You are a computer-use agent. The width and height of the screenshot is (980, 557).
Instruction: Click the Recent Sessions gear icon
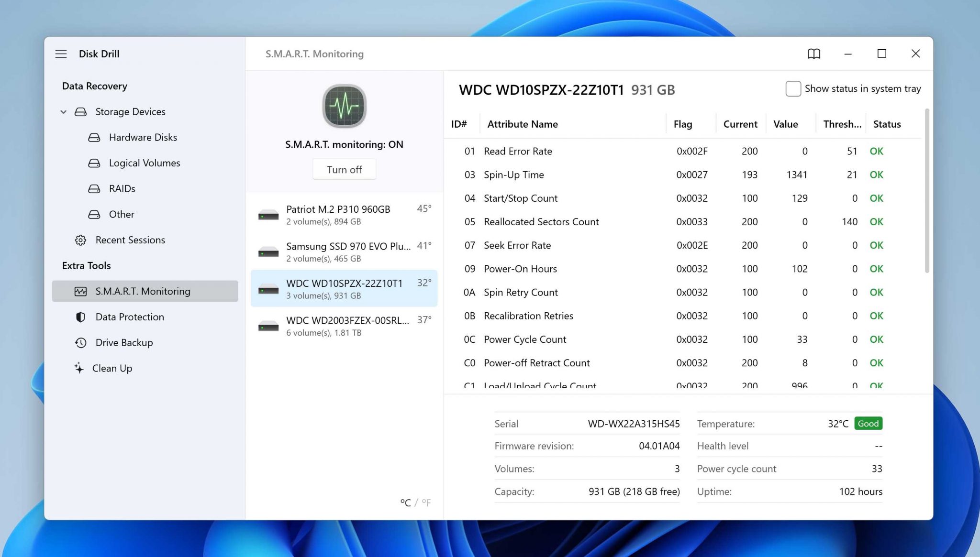click(x=81, y=240)
